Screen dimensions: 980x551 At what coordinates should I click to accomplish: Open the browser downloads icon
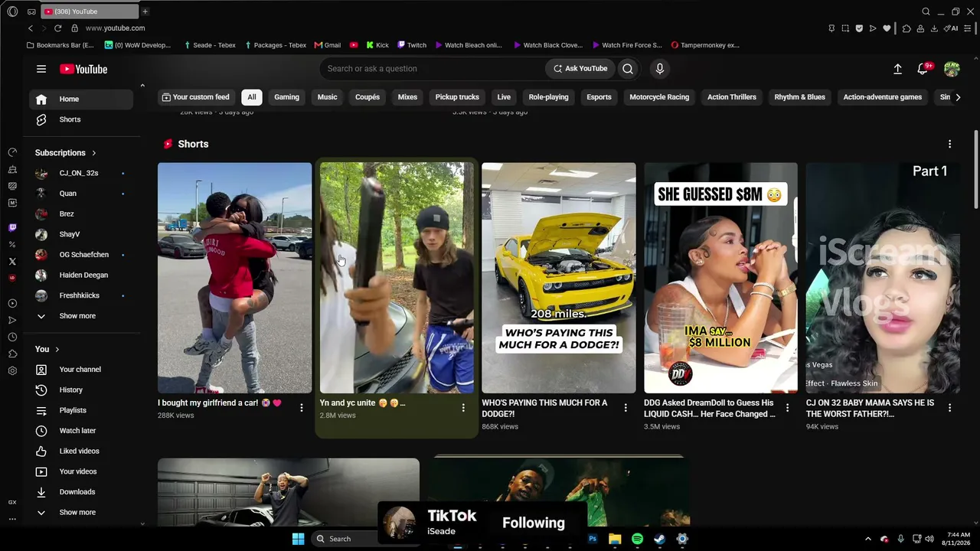click(934, 28)
